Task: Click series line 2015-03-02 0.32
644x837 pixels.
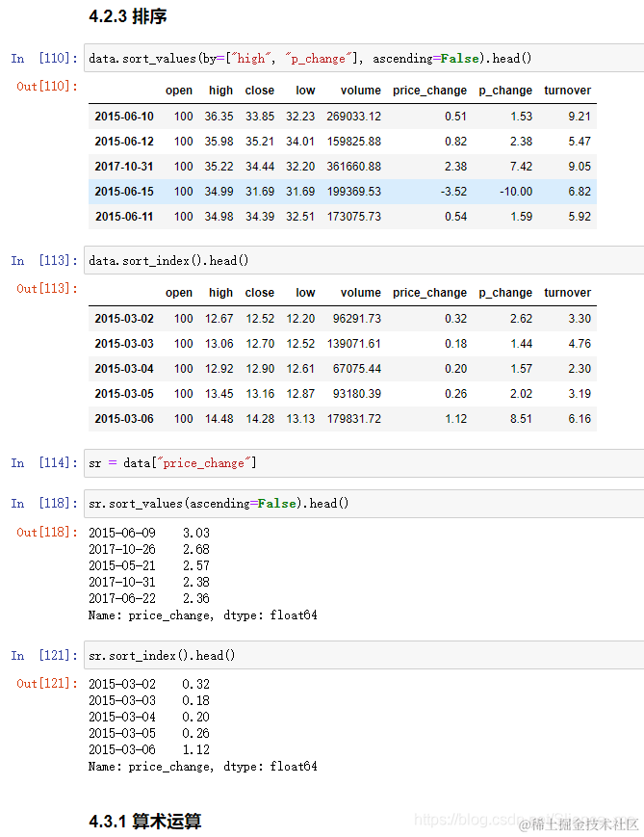Action: tap(149, 684)
